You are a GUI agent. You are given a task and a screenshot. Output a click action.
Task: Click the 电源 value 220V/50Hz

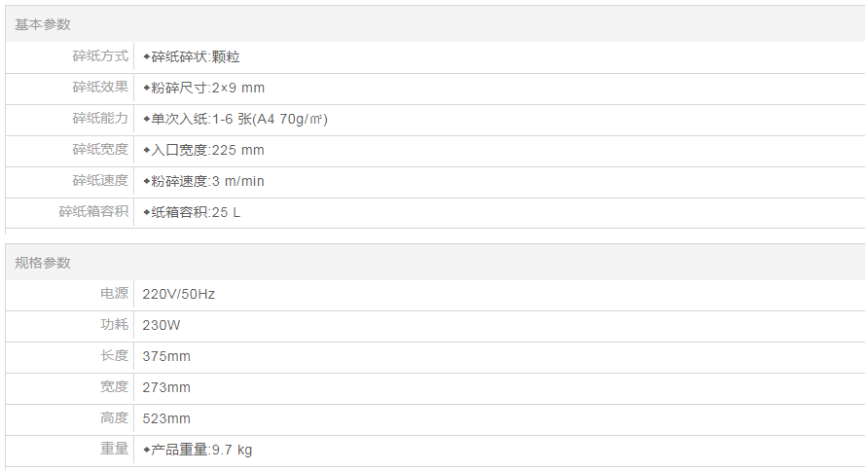pyautogui.click(x=178, y=294)
